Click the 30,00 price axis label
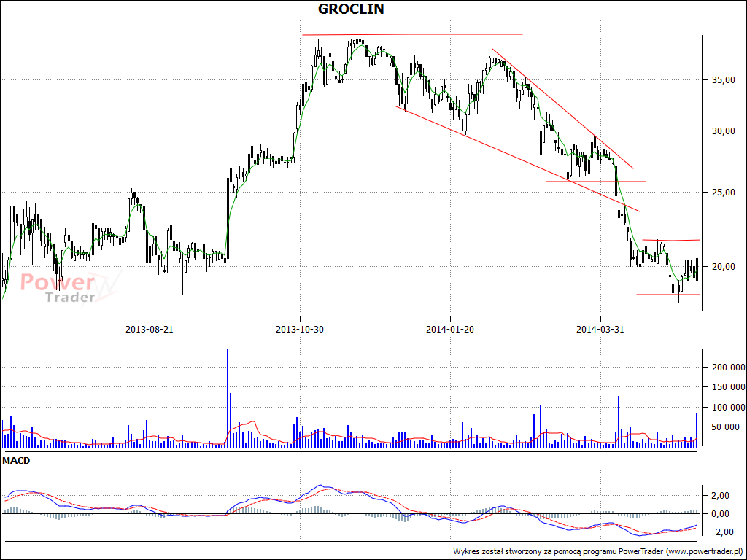Screen dimensions: 747x560 coord(724,131)
